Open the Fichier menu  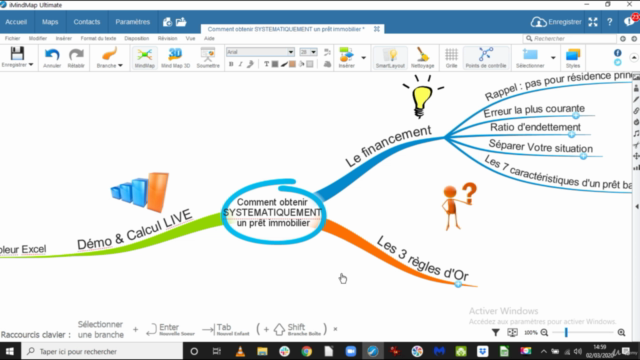(x=12, y=38)
